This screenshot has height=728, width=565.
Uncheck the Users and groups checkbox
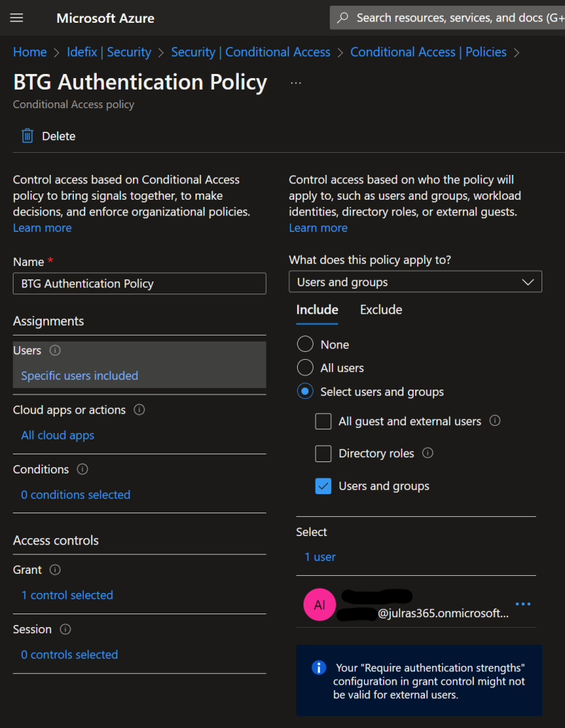coord(323,486)
